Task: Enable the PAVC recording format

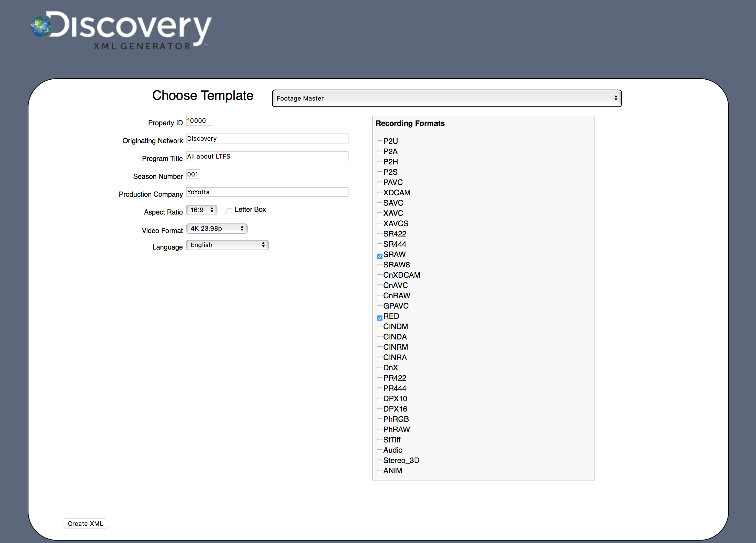Action: coord(380,184)
